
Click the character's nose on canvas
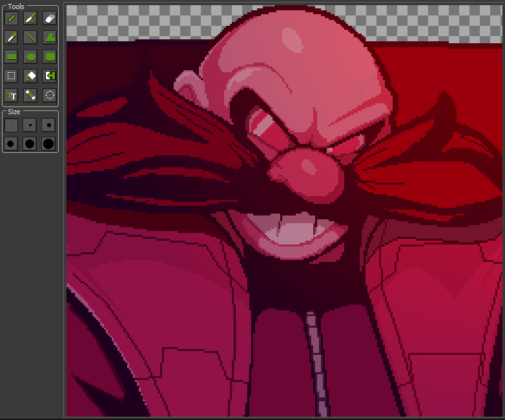pos(306,175)
